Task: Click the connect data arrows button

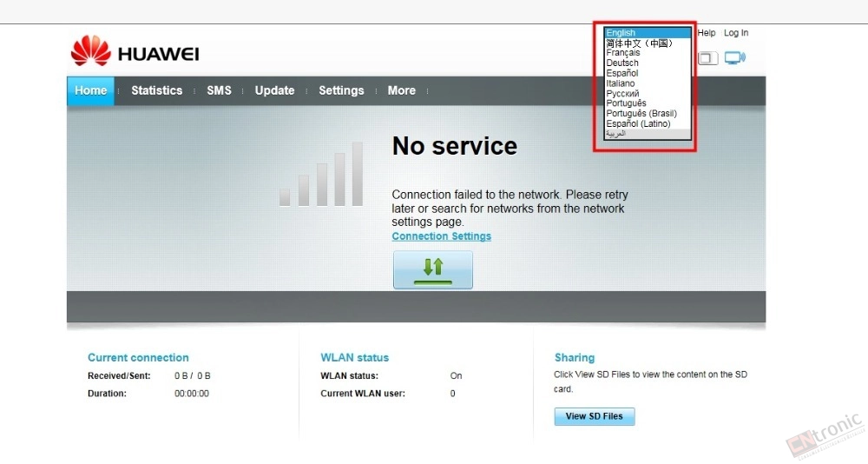Action: (433, 269)
